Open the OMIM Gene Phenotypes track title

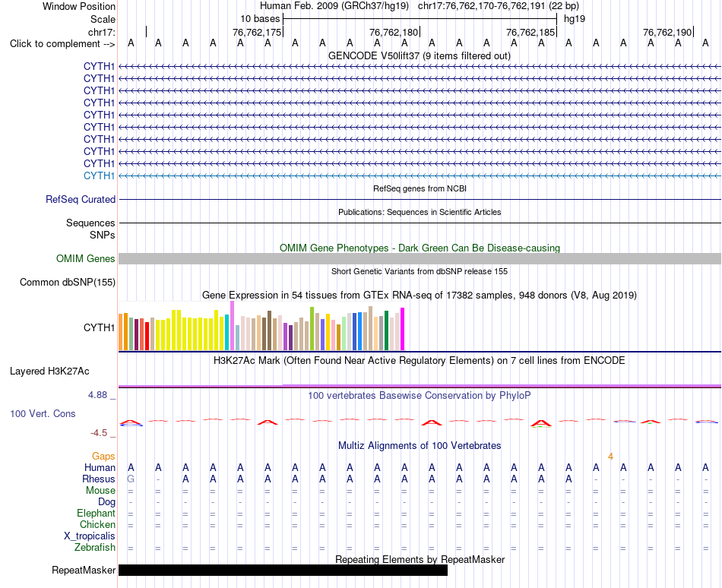pos(420,248)
